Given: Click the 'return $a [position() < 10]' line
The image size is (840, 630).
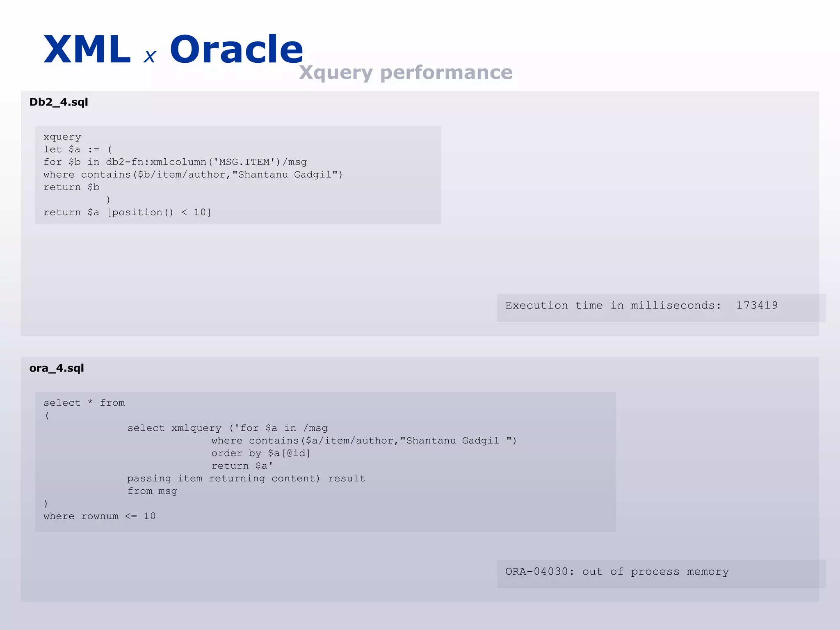Looking at the screenshot, I should point(127,212).
